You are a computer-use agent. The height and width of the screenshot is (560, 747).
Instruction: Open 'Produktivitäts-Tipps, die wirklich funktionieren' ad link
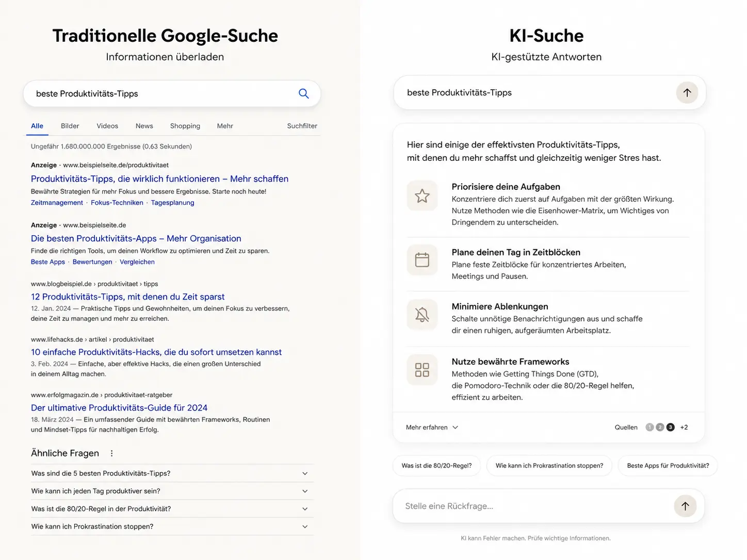click(159, 179)
